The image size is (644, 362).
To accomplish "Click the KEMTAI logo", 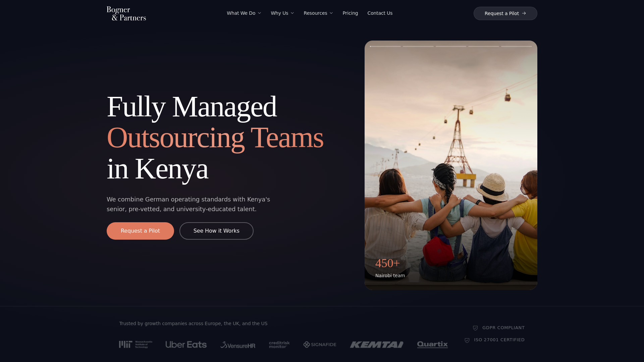I will click(377, 345).
